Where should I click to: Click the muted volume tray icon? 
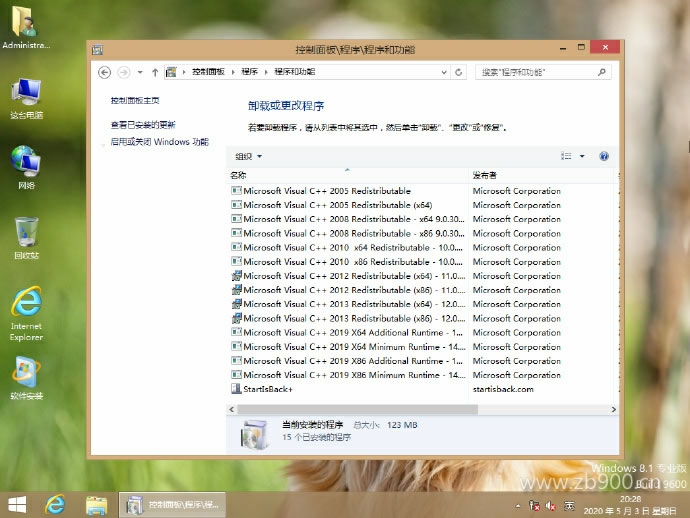pyautogui.click(x=551, y=506)
